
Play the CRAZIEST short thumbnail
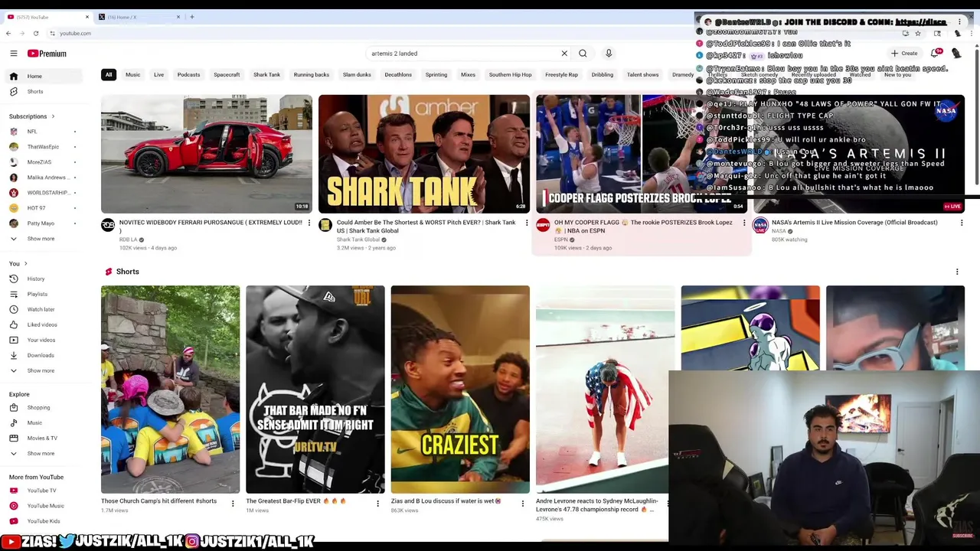pos(460,390)
